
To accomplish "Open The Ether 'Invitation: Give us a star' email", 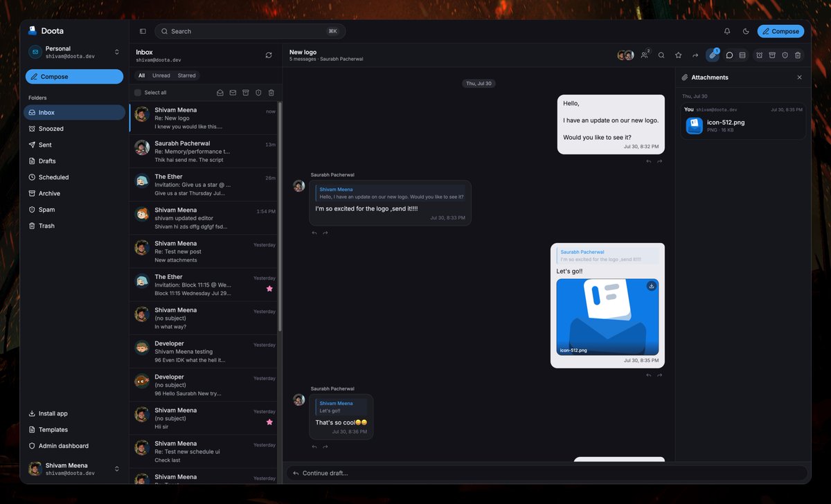I will click(x=205, y=185).
